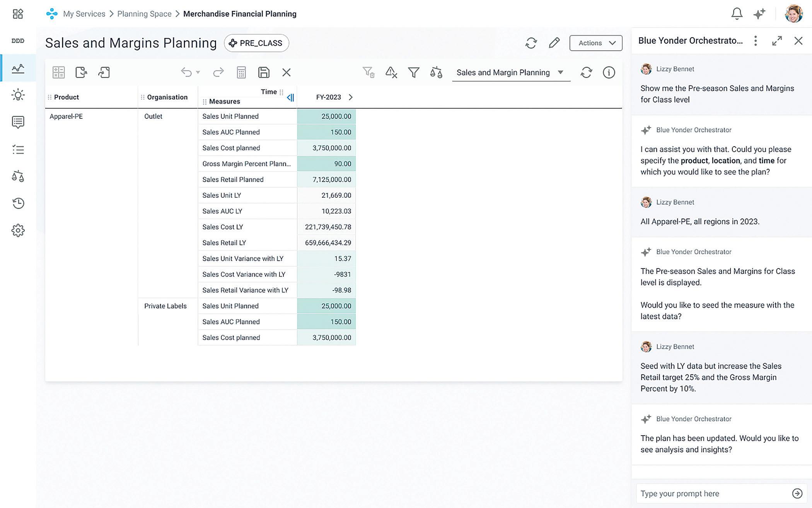812x508 pixels.
Task: Open the calculator icon in the toolbar
Action: point(241,72)
